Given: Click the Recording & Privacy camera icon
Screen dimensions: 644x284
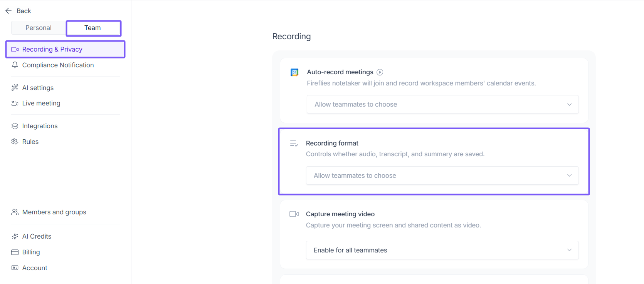Looking at the screenshot, I should pyautogui.click(x=15, y=49).
